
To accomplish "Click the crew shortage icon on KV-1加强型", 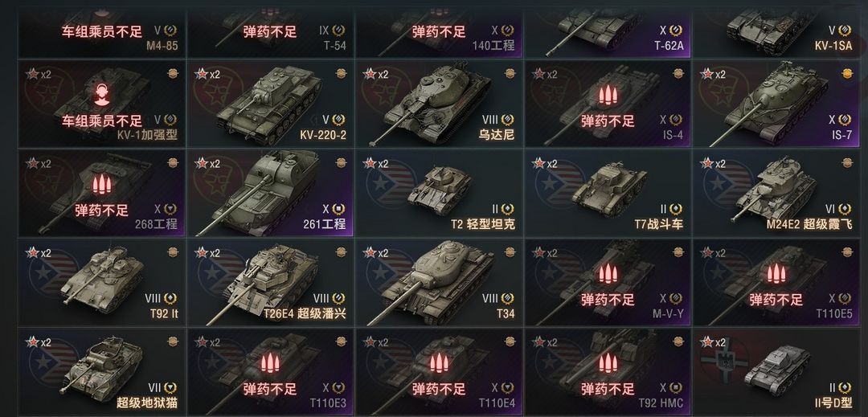I will click(x=101, y=95).
